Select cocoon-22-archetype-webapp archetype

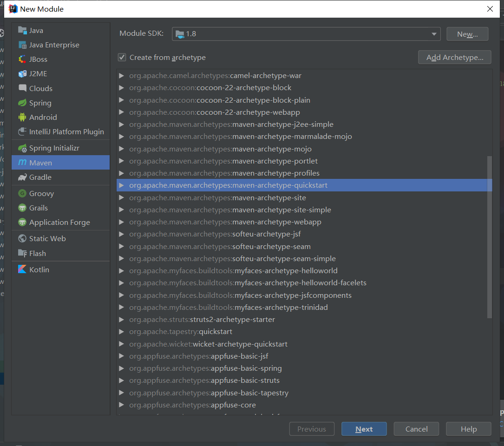304,112
